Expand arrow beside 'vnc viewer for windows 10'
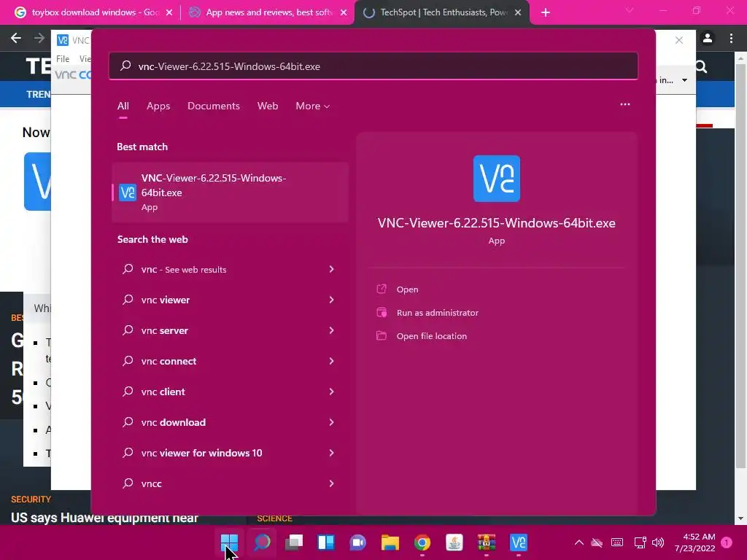 click(332, 452)
